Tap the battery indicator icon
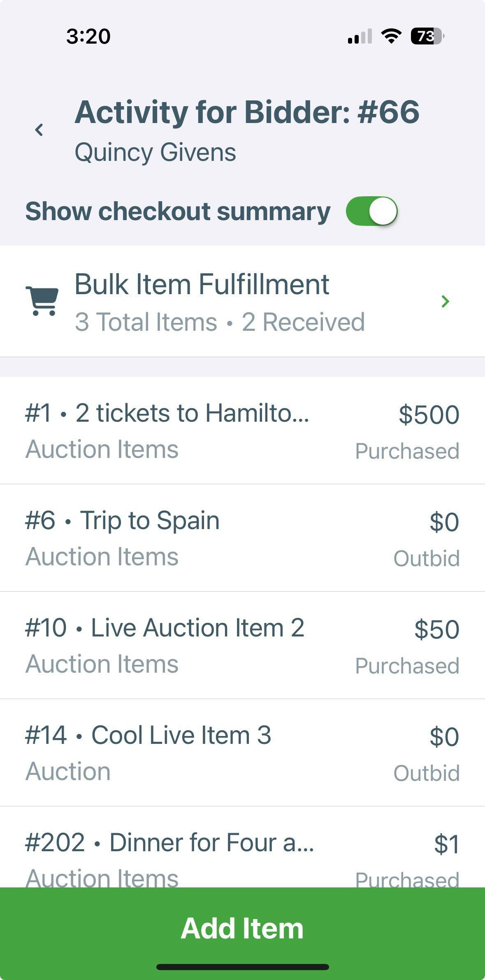The width and height of the screenshot is (485, 980). pos(427,36)
